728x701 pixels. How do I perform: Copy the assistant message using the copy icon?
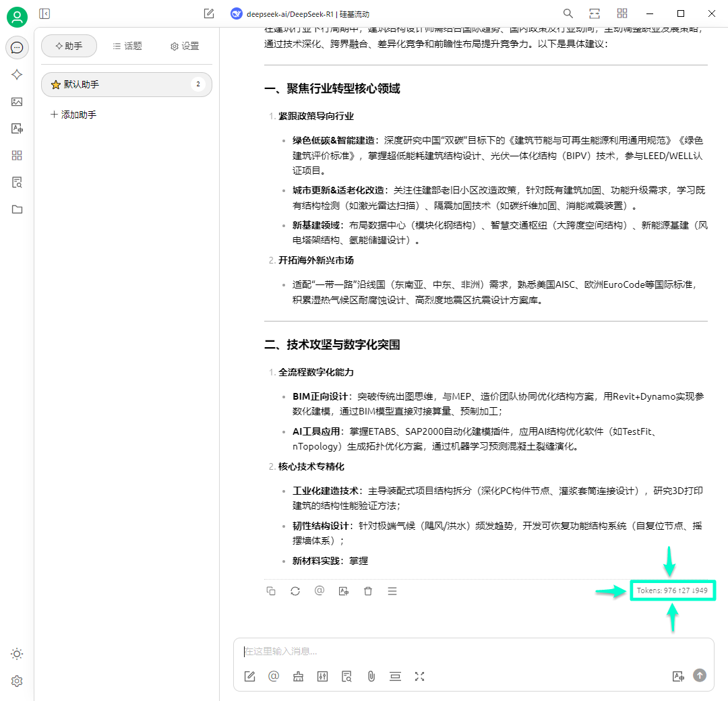click(271, 591)
